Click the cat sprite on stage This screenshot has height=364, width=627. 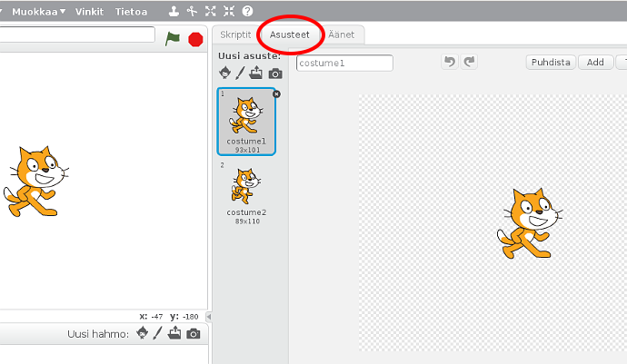(35, 182)
